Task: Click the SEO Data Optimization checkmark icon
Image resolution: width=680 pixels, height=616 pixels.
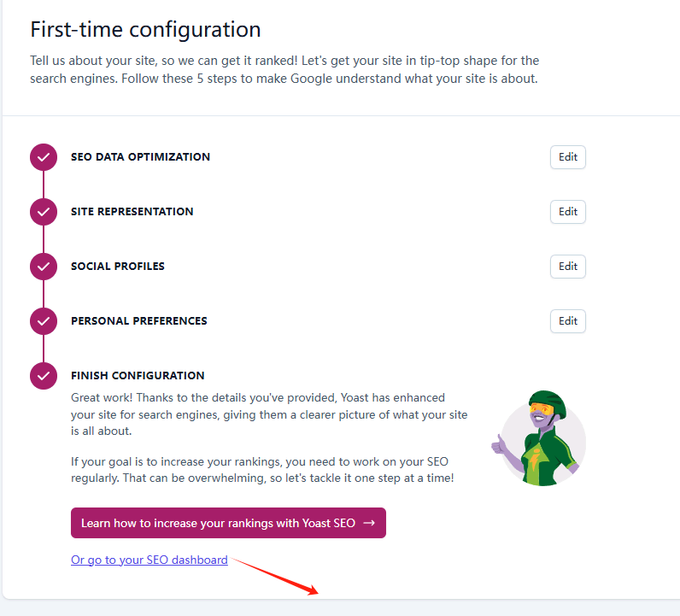Action: [43, 157]
